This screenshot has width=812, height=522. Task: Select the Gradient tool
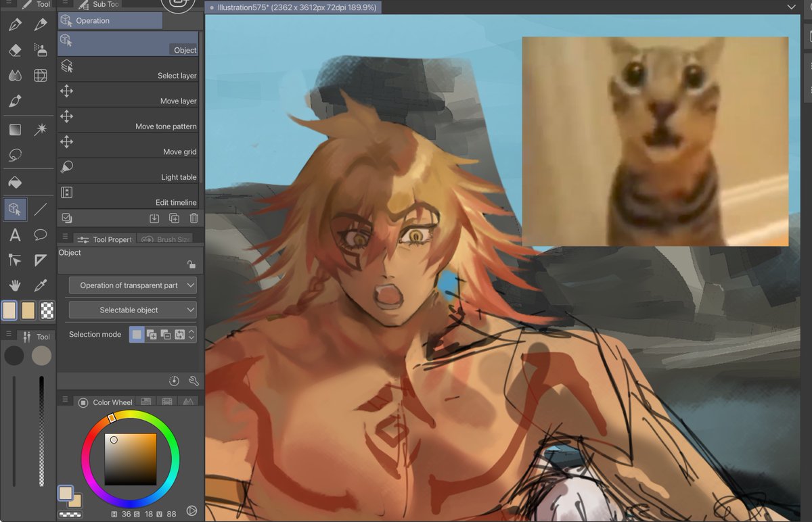click(15, 130)
